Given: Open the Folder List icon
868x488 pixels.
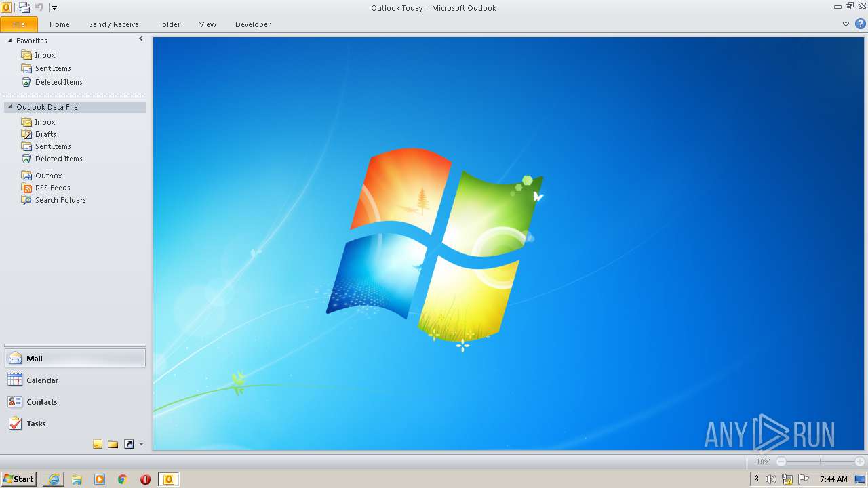Looking at the screenshot, I should click(113, 444).
